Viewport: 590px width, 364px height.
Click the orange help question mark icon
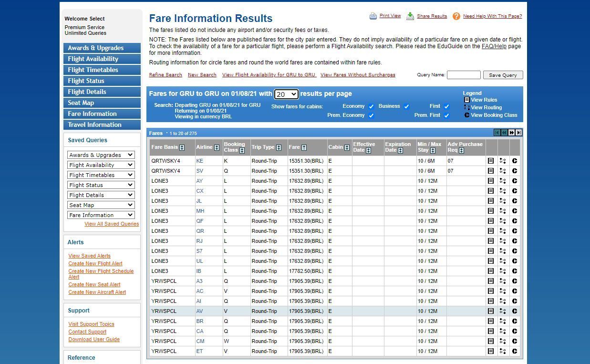pyautogui.click(x=456, y=16)
